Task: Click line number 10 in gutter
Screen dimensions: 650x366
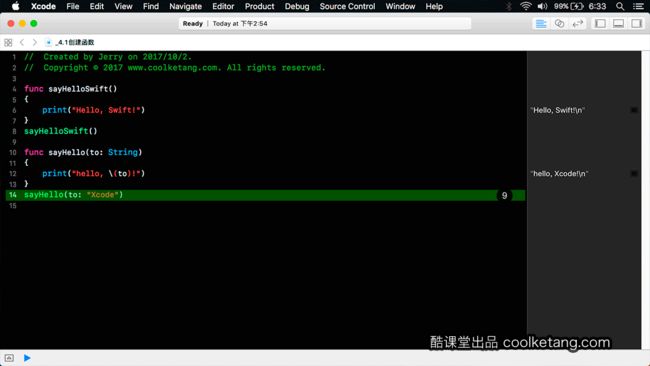Action: click(x=13, y=153)
